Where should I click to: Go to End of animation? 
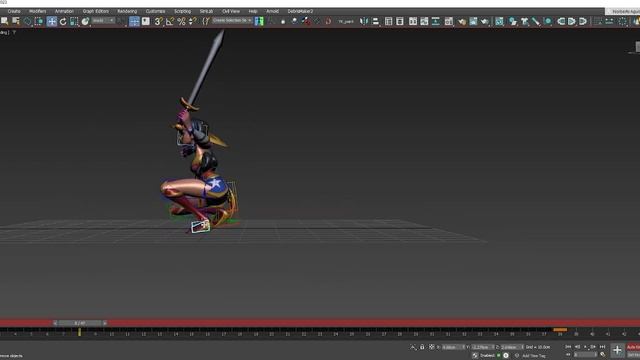click(x=602, y=347)
